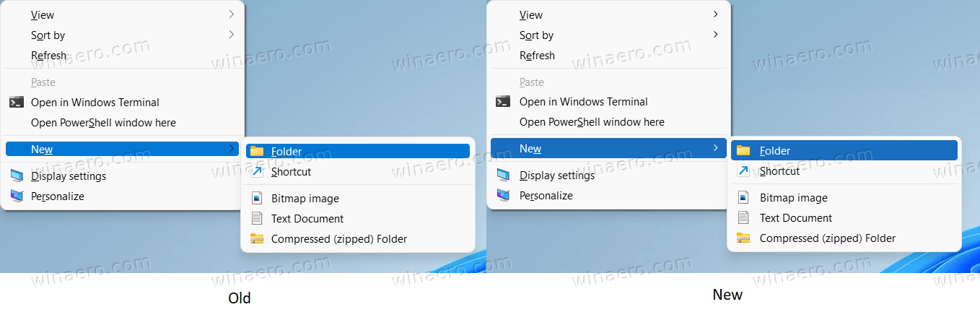Click Bitmap image in the Old submenu
Viewport: 980px width, 320px height.
pos(305,199)
